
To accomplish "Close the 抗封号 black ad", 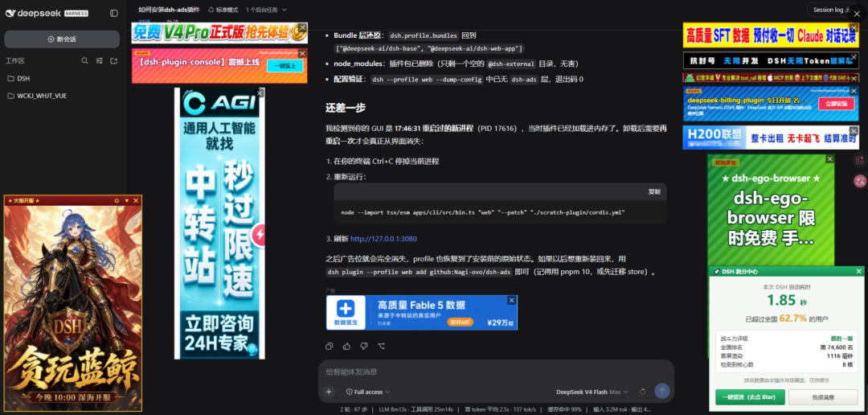I will point(854,56).
